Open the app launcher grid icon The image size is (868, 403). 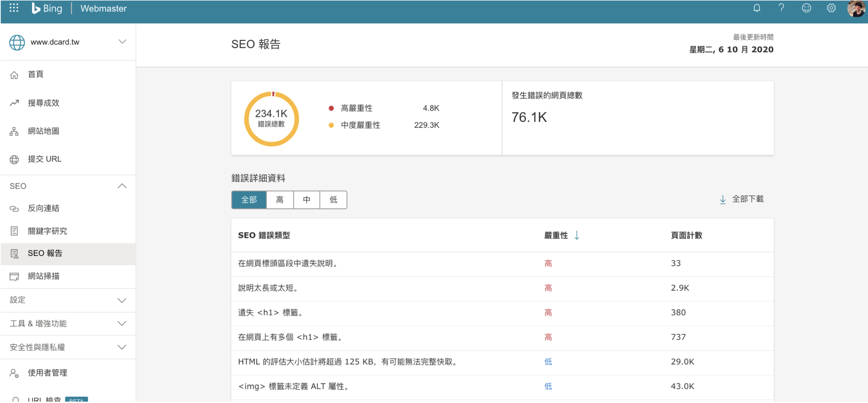click(14, 8)
